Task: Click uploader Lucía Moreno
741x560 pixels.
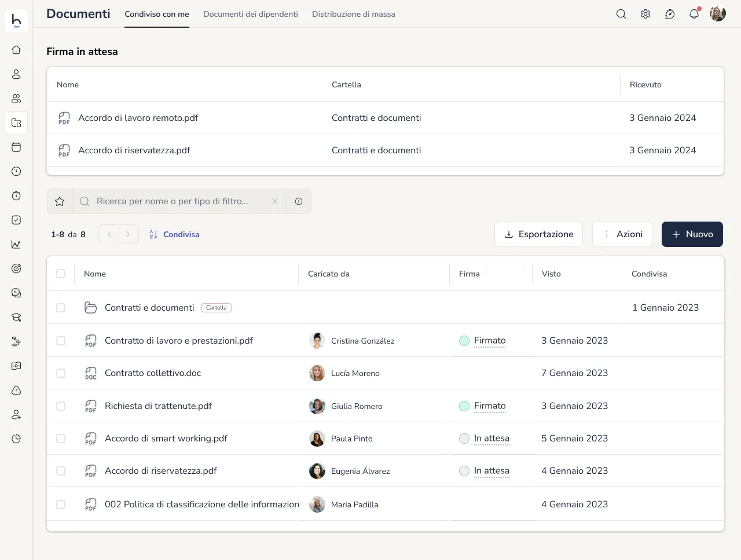Action: pos(355,374)
